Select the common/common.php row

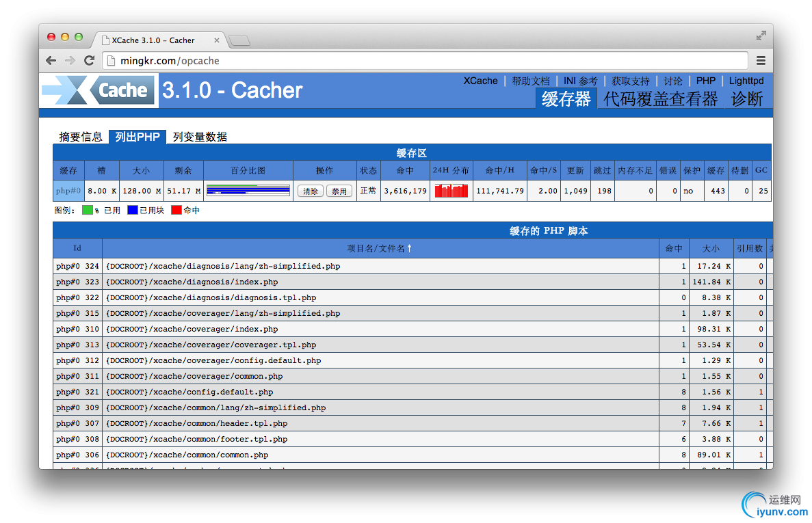412,455
